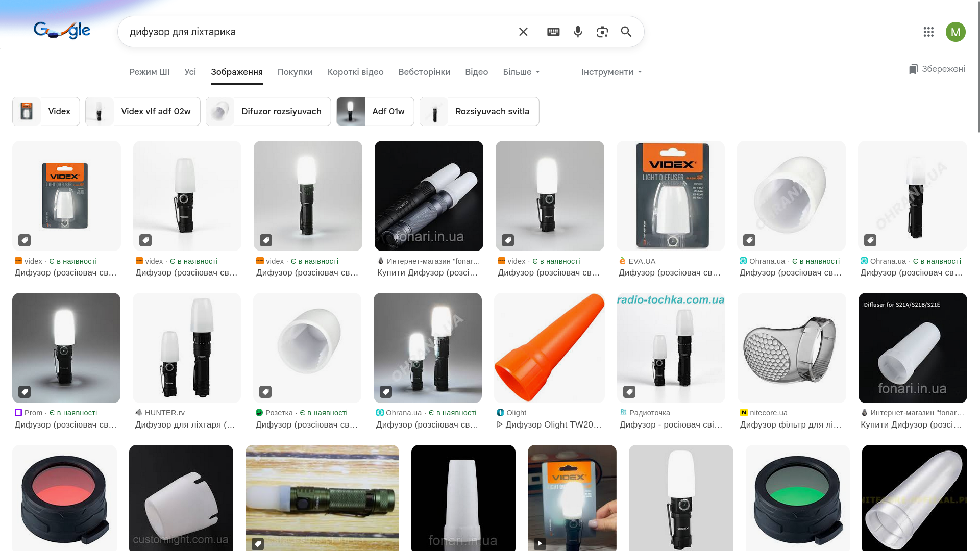
Task: Expand the Інструменти tools dropdown
Action: point(611,72)
